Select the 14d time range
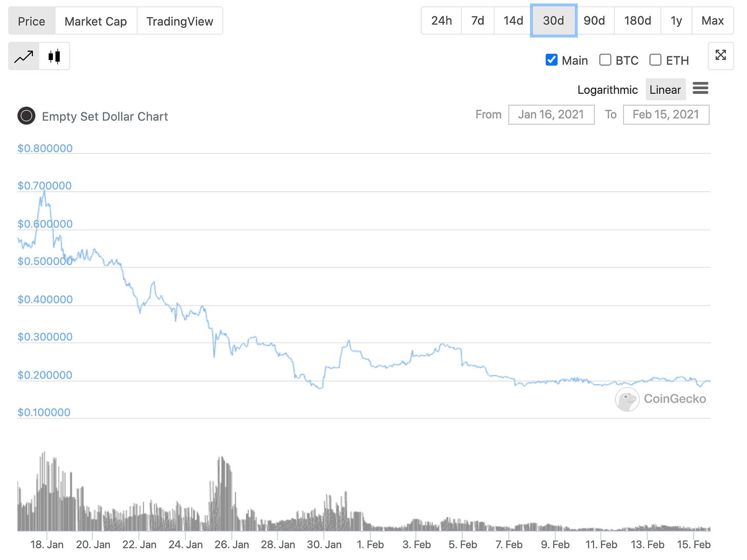 [x=513, y=21]
